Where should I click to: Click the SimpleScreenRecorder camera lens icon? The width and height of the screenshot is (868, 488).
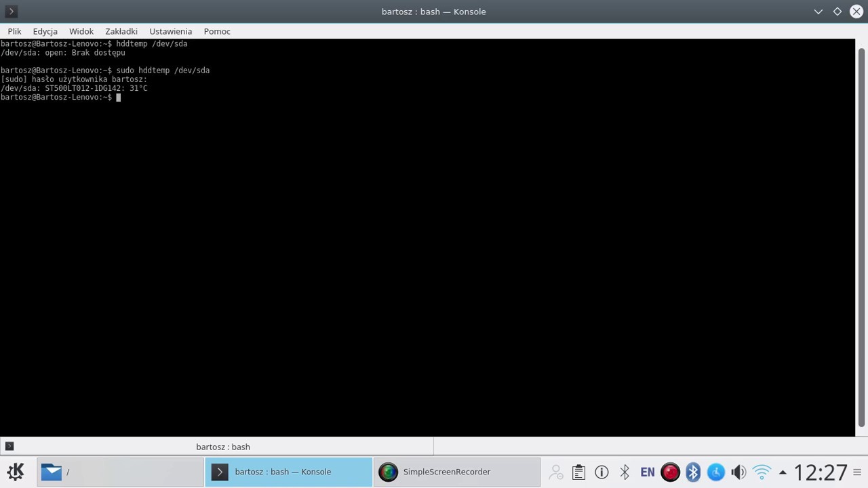click(x=388, y=472)
